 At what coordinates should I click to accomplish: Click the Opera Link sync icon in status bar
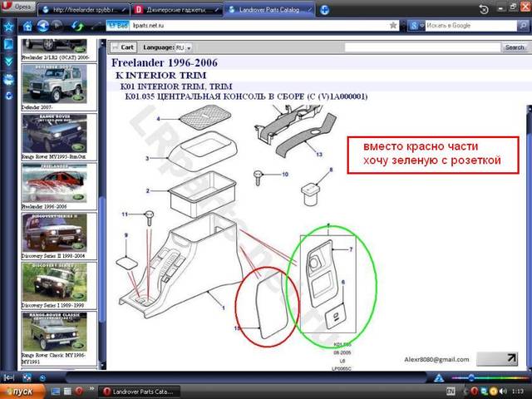pos(27,377)
